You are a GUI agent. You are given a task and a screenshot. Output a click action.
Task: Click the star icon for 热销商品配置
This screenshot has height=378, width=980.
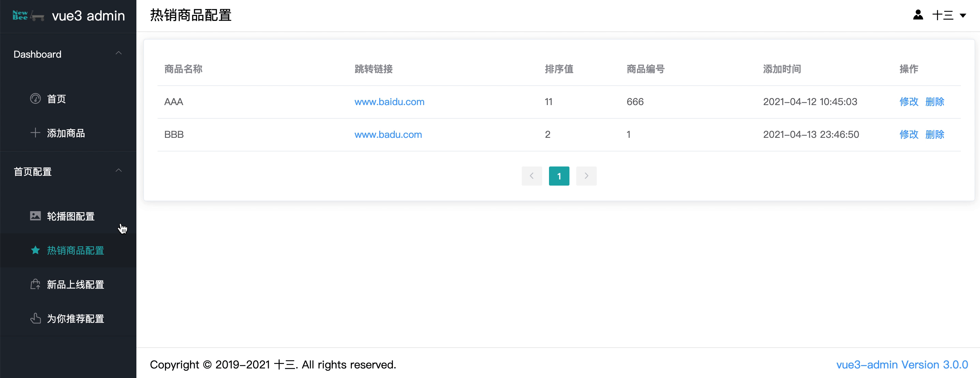[35, 250]
